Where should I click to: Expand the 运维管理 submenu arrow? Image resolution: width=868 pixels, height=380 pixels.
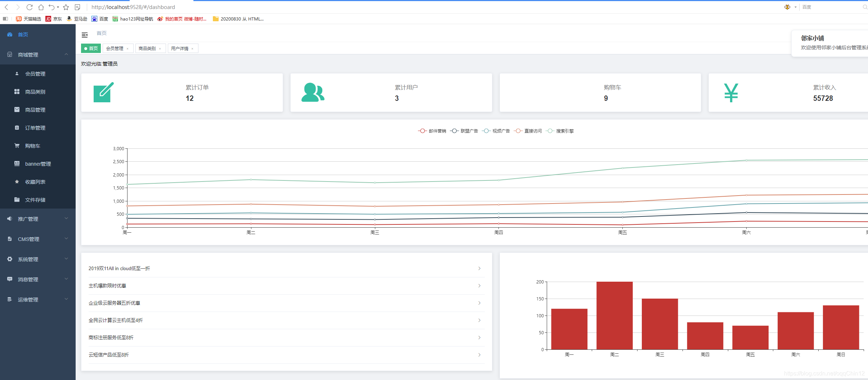click(66, 299)
